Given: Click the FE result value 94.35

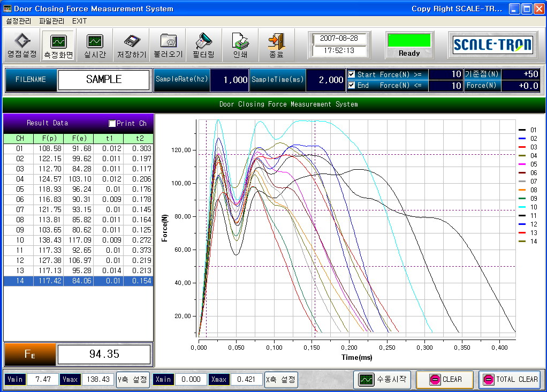Looking at the screenshot, I should click(x=104, y=354).
